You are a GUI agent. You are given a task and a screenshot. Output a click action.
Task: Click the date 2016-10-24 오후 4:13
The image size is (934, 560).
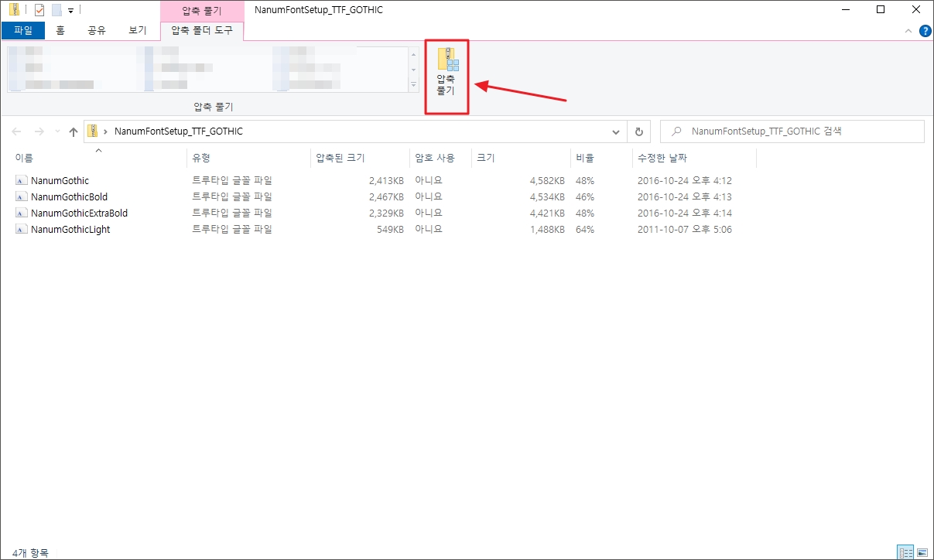685,196
